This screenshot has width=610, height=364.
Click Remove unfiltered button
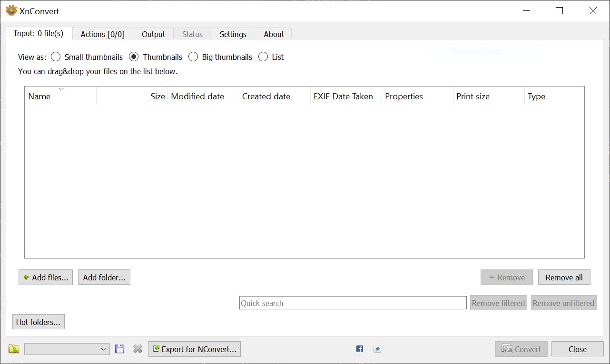(x=563, y=303)
